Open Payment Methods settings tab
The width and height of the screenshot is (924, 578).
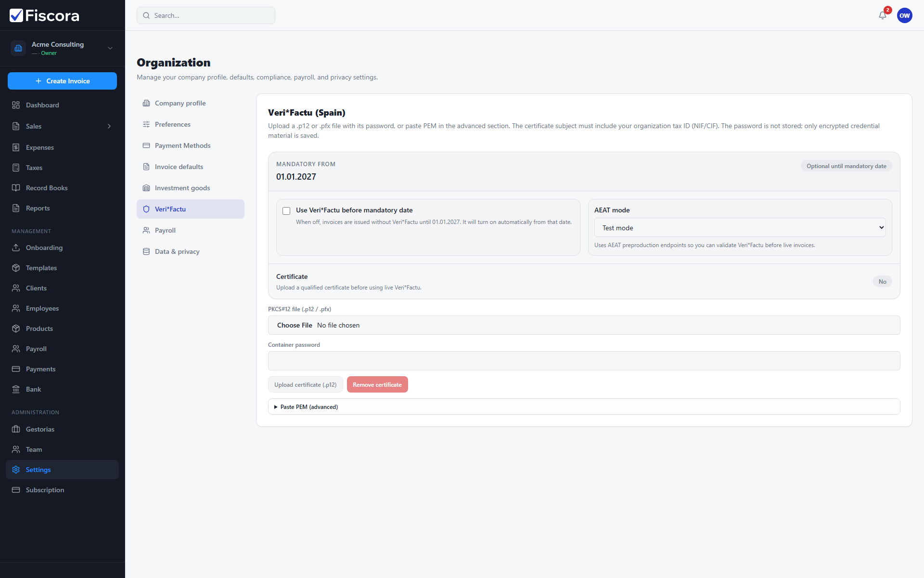pos(191,145)
